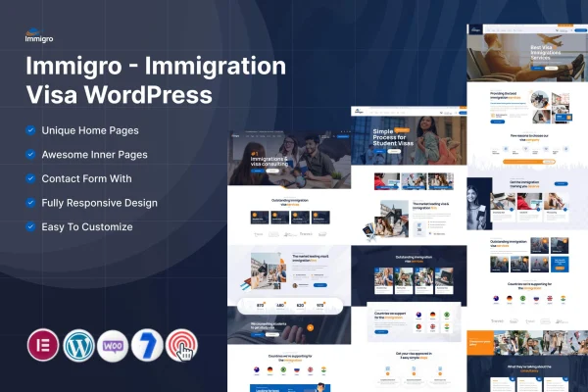Image resolution: width=588 pixels, height=392 pixels.
Task: Click the 'Awesome Inner Pages' text
Action: click(94, 155)
